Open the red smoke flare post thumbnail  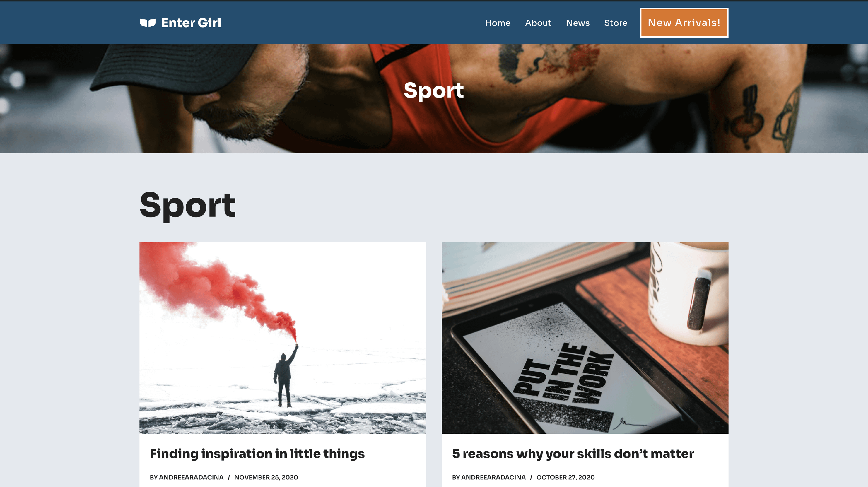click(283, 338)
